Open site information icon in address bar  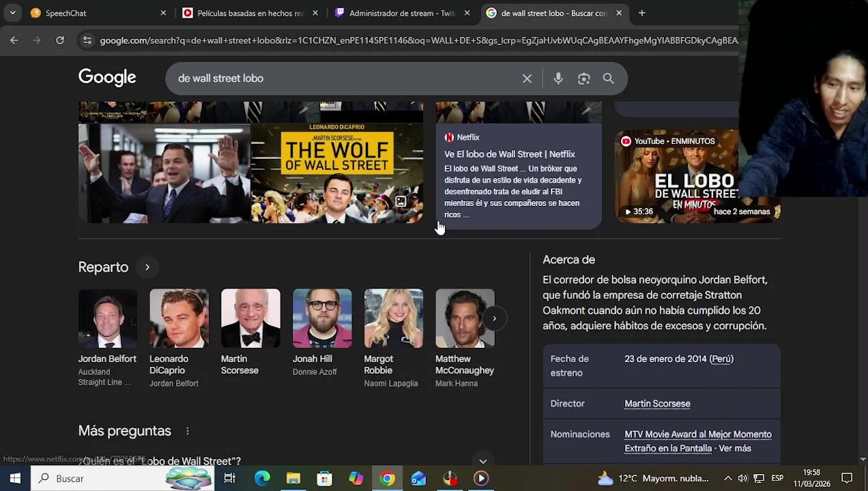click(x=87, y=40)
